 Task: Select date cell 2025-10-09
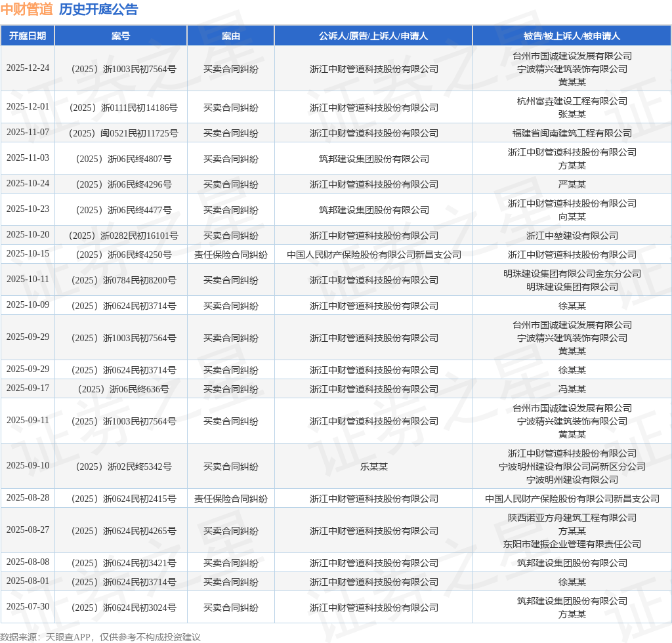coord(28,304)
